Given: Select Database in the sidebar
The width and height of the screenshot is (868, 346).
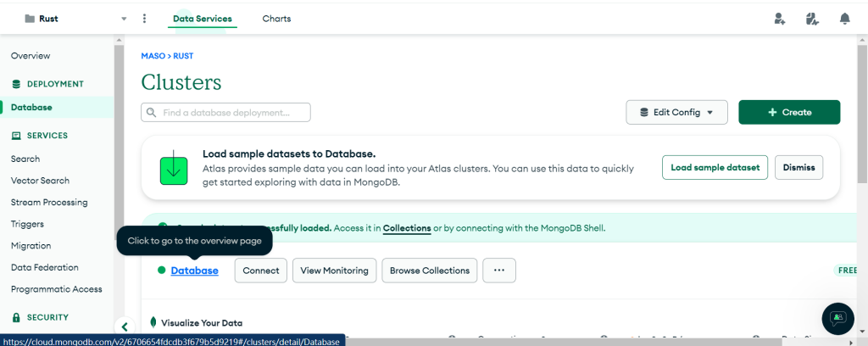Looking at the screenshot, I should point(57,108).
